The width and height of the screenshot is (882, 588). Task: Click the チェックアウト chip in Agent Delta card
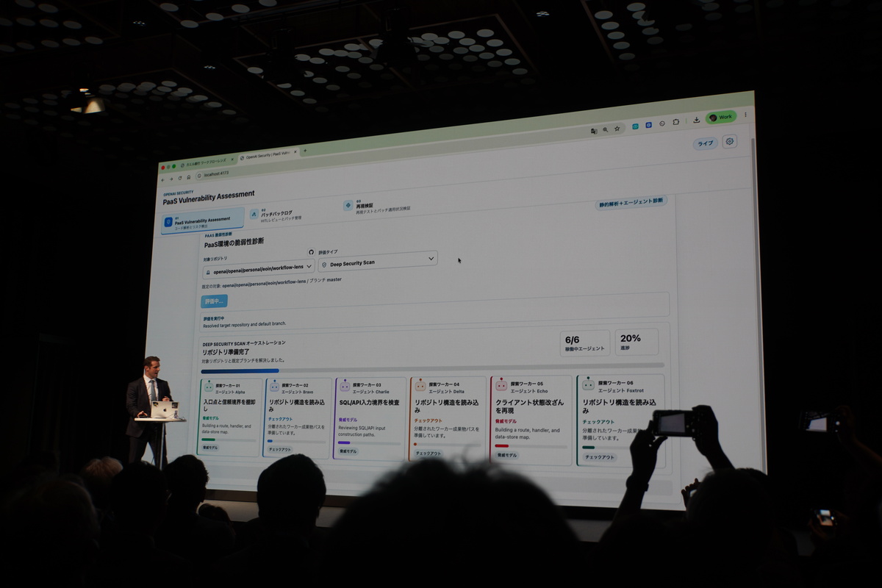[429, 453]
